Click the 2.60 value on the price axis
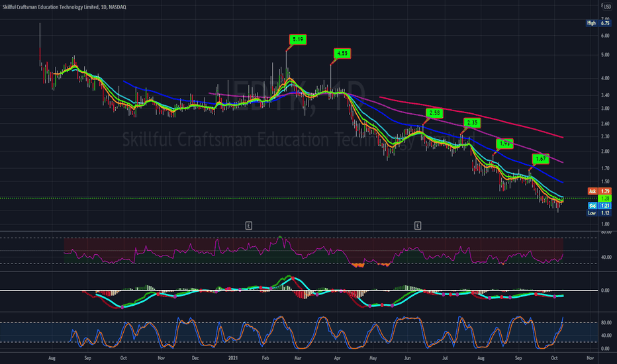Viewport: 617px width, 364px height. (x=605, y=124)
